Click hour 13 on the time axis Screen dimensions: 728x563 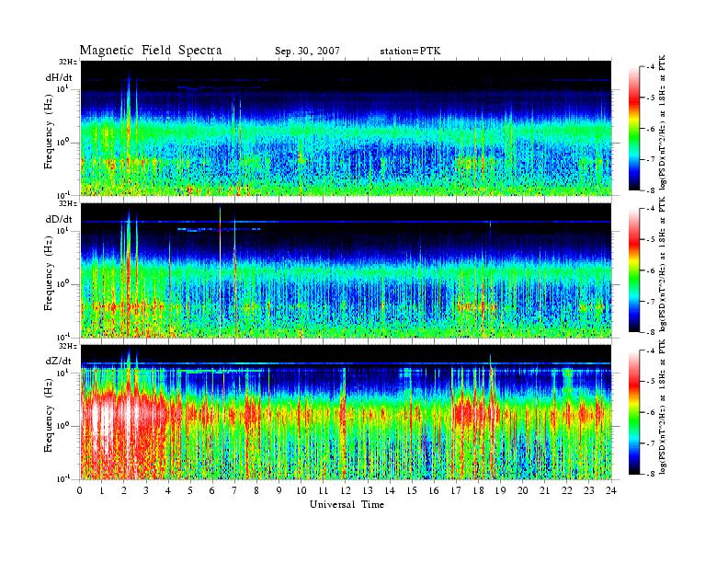point(368,491)
